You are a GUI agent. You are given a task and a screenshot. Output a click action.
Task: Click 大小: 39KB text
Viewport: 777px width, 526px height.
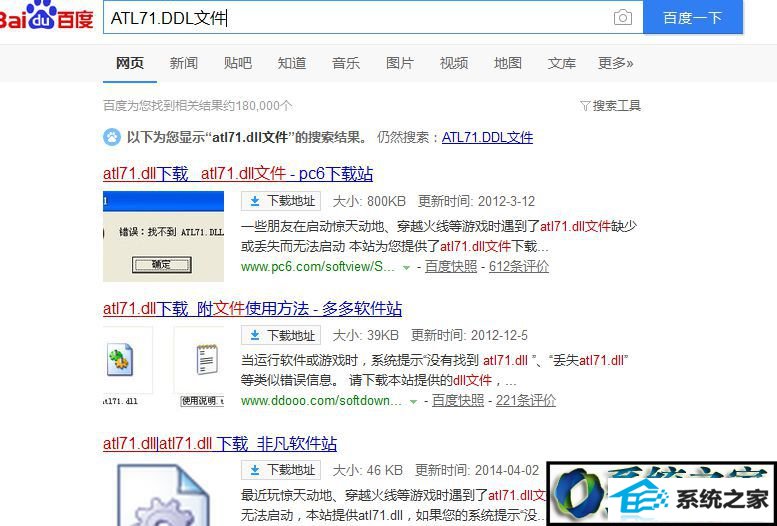tap(366, 336)
